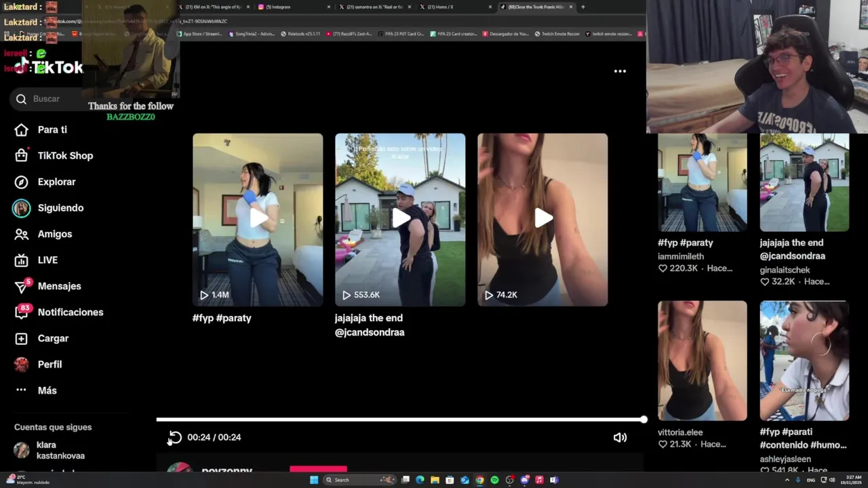Switch to the Instagram browser tab

294,7
